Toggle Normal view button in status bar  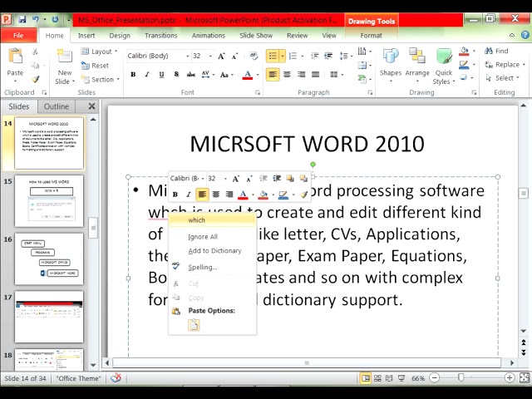(x=366, y=378)
